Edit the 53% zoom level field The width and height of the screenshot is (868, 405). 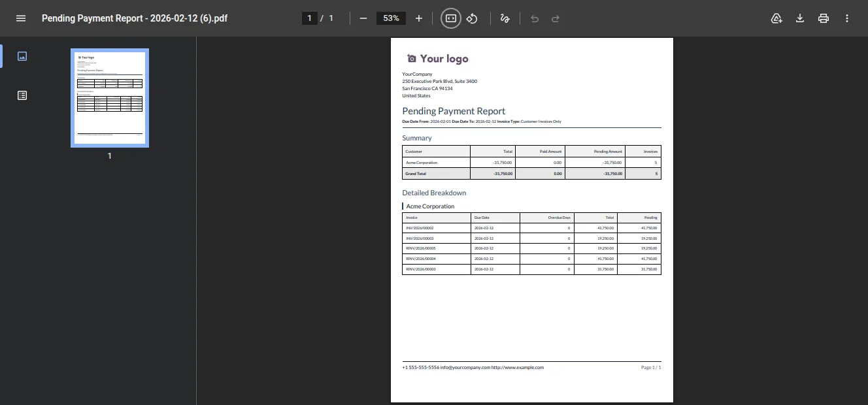[392, 18]
